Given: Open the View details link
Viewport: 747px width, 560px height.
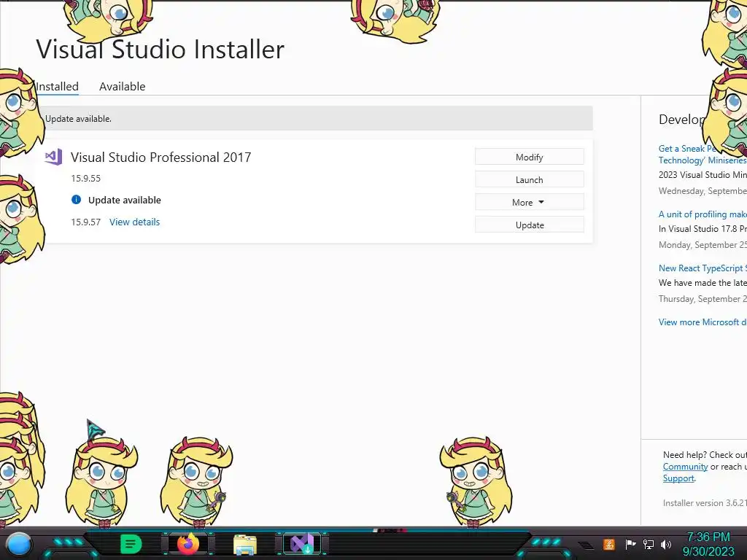Looking at the screenshot, I should click(135, 222).
